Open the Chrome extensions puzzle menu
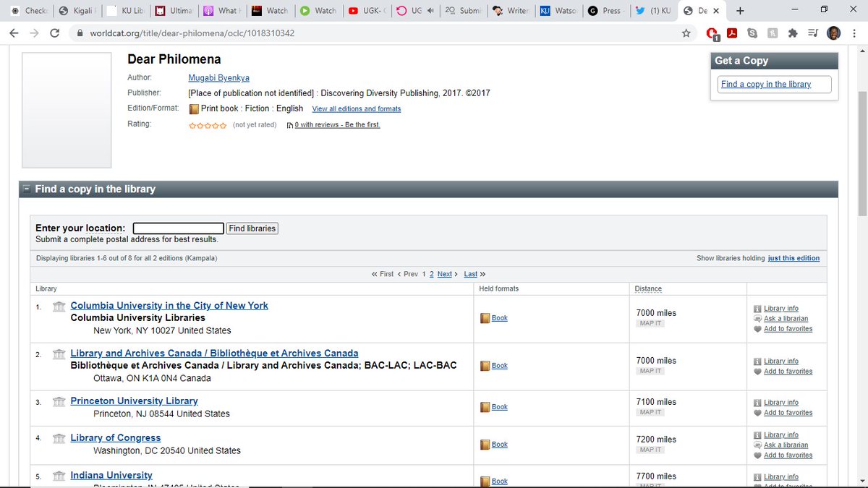Viewport: 868px width, 488px height. pos(793,33)
